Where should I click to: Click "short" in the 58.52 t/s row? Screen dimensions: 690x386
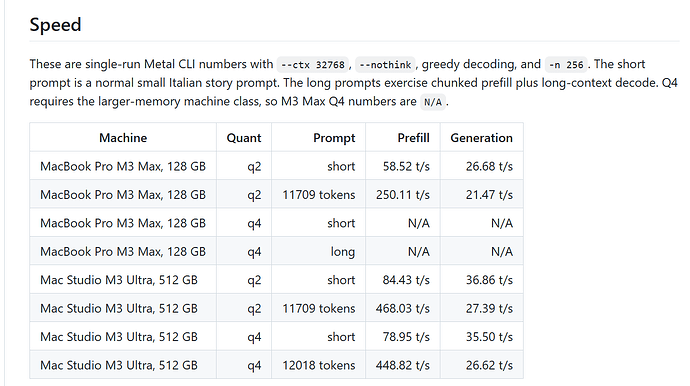point(341,166)
